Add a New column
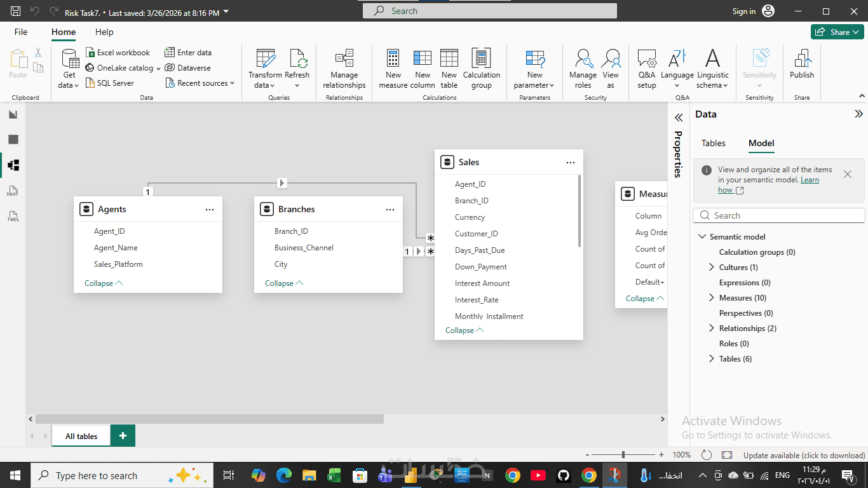Screen dimensions: 868x488 point(423,69)
